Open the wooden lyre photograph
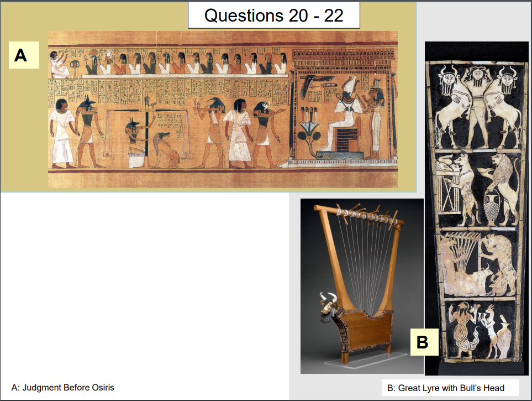This screenshot has height=401, width=532. [362, 286]
